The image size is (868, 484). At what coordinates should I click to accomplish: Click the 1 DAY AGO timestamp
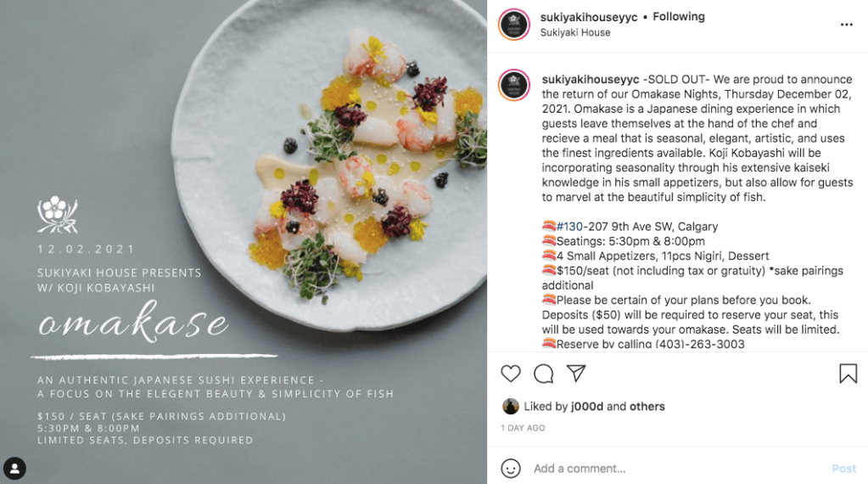[523, 428]
